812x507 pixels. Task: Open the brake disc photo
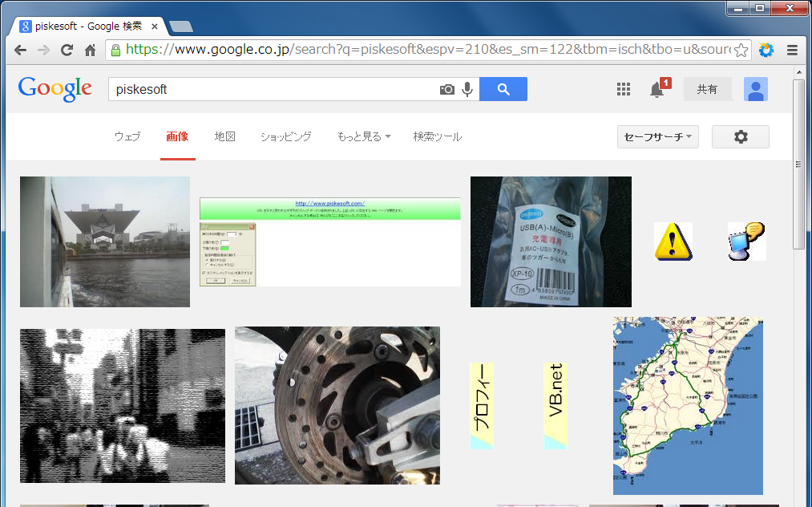tap(337, 405)
